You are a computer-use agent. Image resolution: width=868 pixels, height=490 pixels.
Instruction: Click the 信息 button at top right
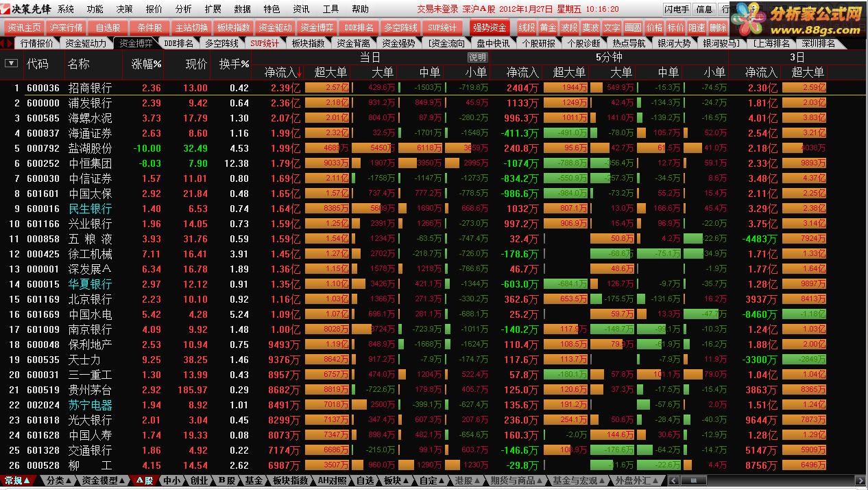click(x=704, y=10)
